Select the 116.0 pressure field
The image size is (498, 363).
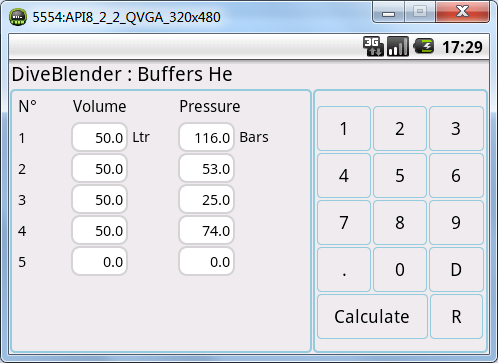(x=206, y=137)
